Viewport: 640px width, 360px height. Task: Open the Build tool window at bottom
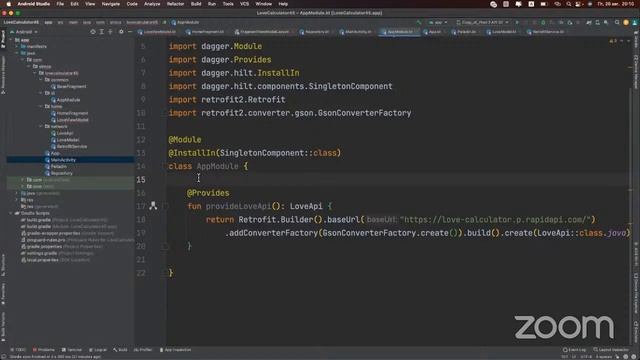click(120, 350)
